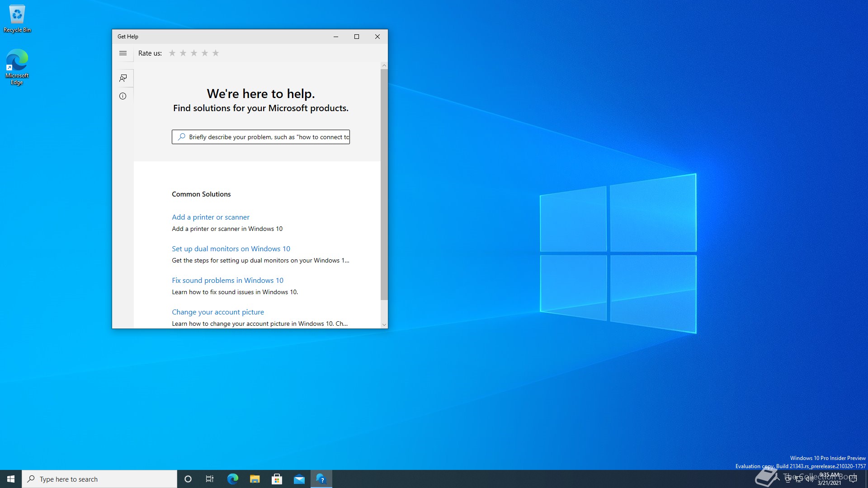Screen dimensions: 868x488
Task: Open the volume control tray icon
Action: (809, 479)
